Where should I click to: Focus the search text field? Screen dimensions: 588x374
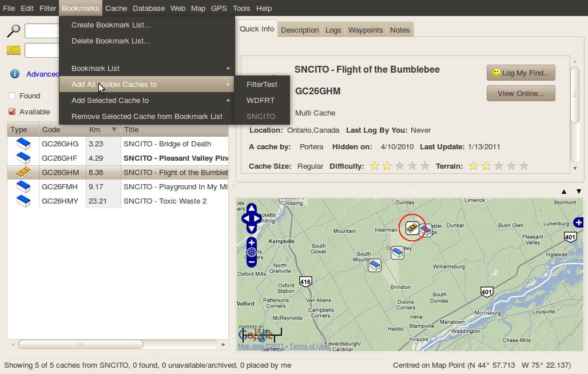(42, 31)
